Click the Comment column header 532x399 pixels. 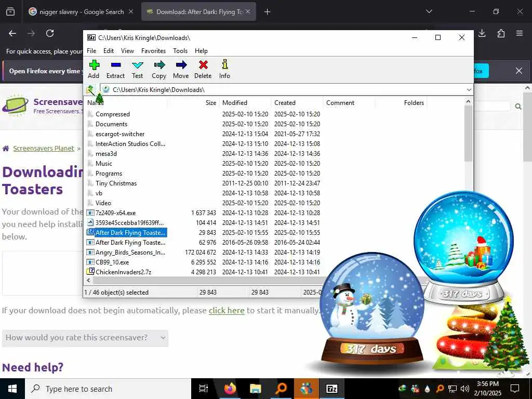pyautogui.click(x=349, y=103)
